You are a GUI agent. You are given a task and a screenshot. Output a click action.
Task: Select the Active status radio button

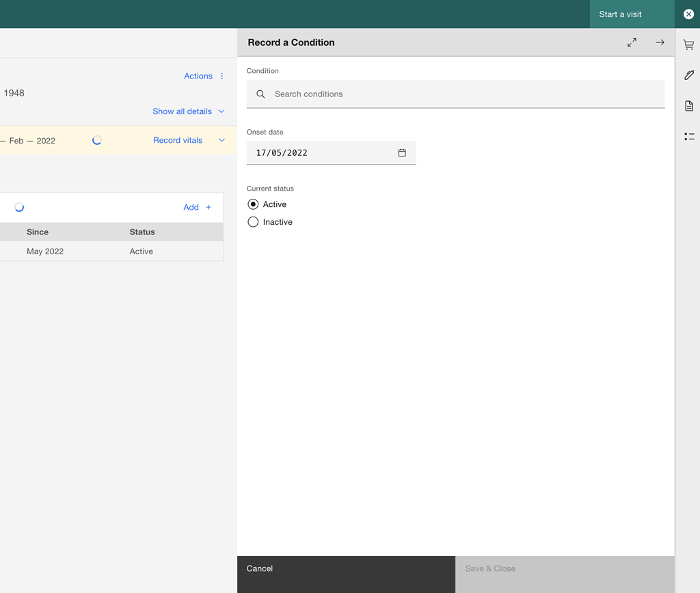click(x=253, y=204)
